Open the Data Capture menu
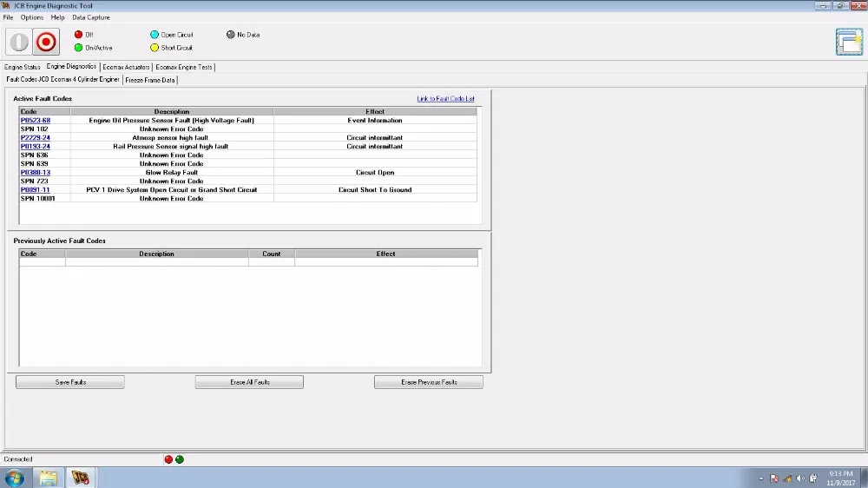Viewport: 868px width, 488px height. pyautogui.click(x=91, y=17)
